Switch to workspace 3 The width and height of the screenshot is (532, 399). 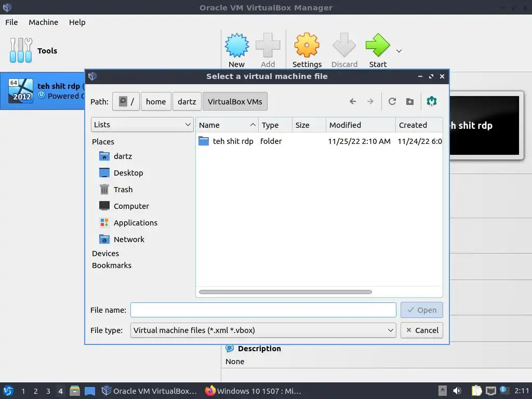pos(48,391)
